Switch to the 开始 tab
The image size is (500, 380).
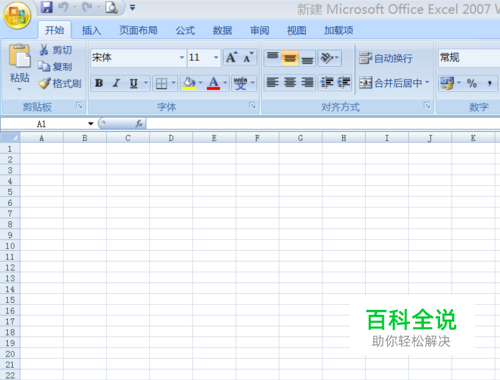tap(54, 30)
